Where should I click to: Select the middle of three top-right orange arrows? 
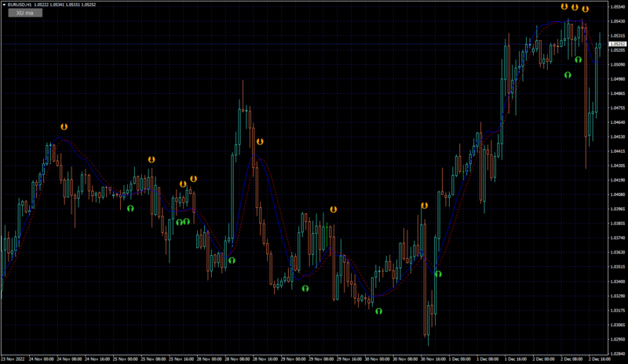coord(575,7)
